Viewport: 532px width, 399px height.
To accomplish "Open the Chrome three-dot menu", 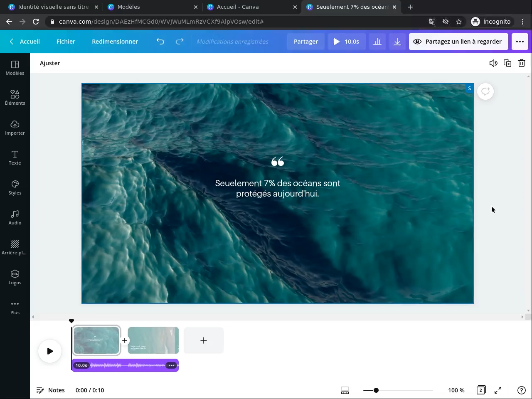I will 523,22.
